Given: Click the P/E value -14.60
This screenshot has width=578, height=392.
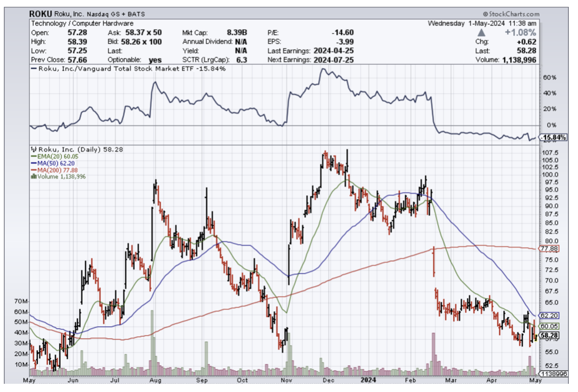Looking at the screenshot, I should [343, 33].
